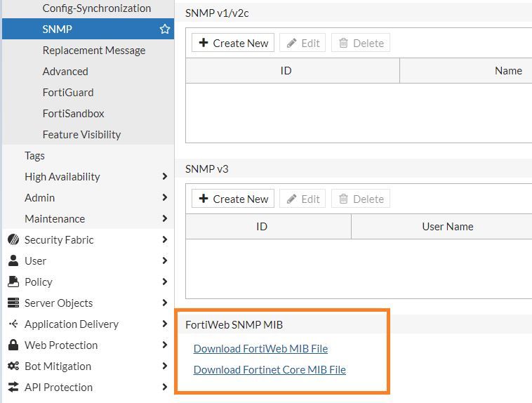Viewport: 532px width, 403px height.
Task: Select FortiGuard in the sidebar
Action: click(x=68, y=93)
